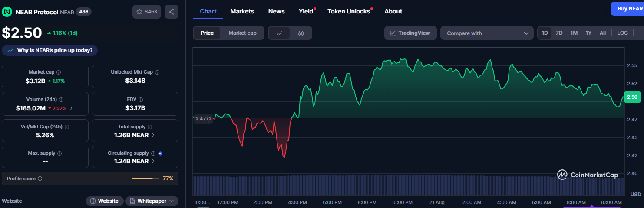Click the 21 Aug date axis label
Viewport: 644px width, 208px height.
click(x=436, y=202)
